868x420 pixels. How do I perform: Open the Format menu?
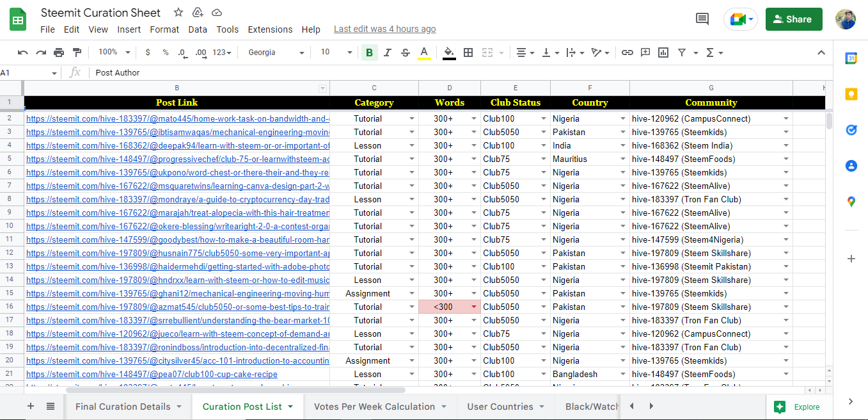point(164,29)
